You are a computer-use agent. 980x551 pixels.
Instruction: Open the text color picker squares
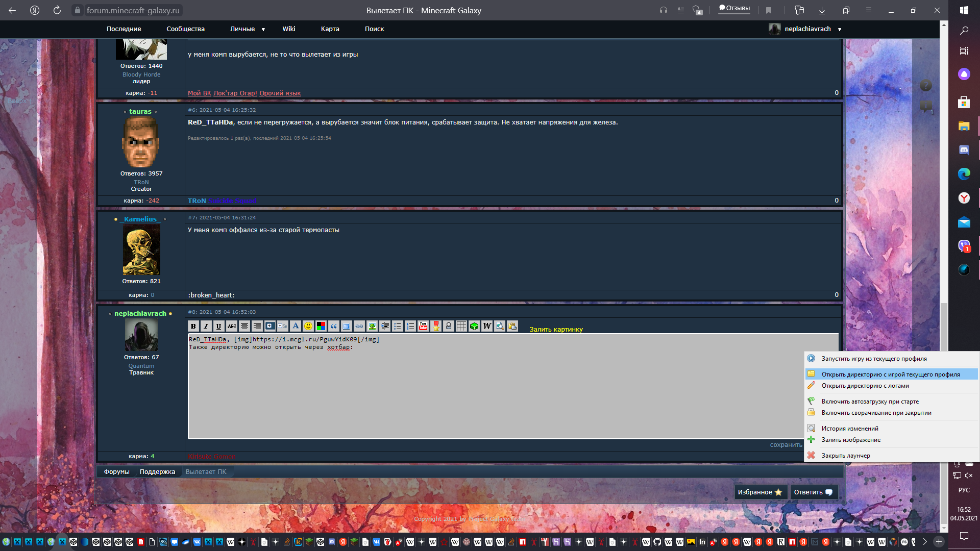(x=321, y=326)
